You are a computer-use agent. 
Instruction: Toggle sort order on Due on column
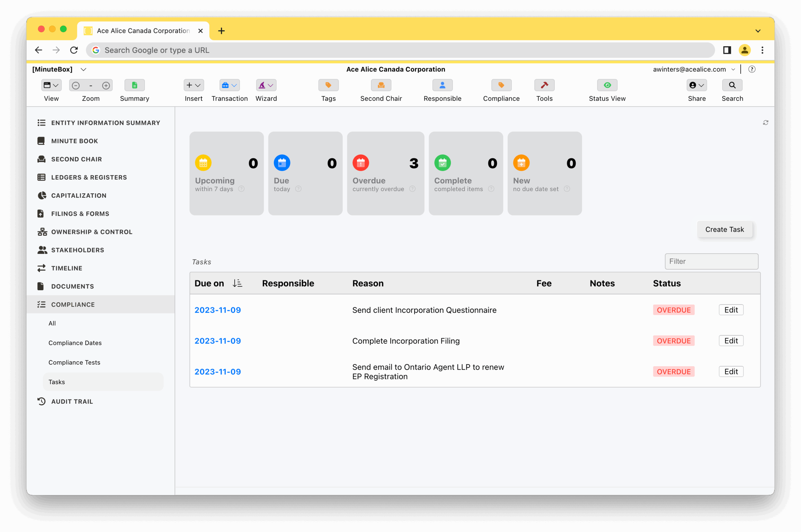click(237, 283)
